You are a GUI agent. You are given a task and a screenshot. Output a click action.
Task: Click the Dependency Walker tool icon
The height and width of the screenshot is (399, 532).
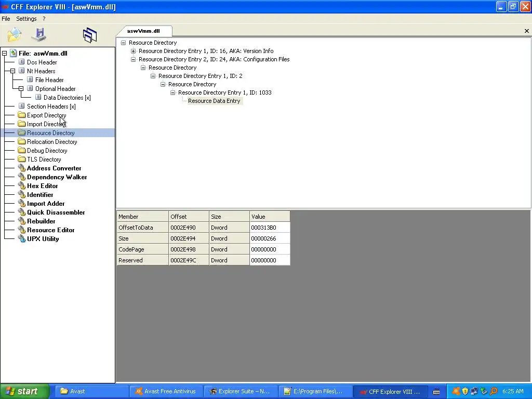[x=22, y=177]
